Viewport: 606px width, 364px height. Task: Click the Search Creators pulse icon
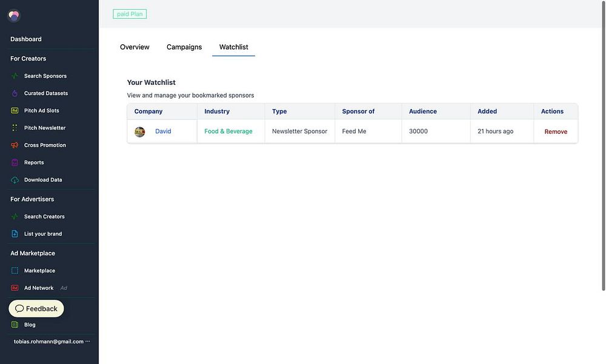[15, 217]
